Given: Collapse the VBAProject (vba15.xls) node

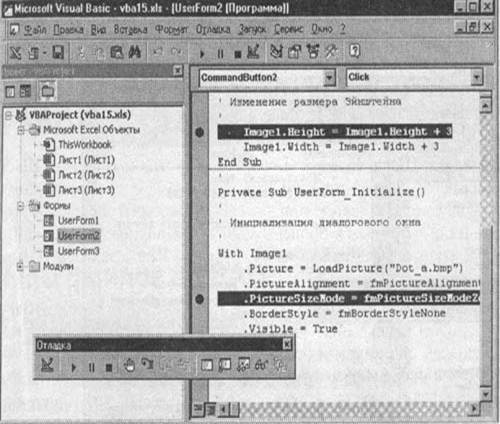Looking at the screenshot, I should click(8, 116).
